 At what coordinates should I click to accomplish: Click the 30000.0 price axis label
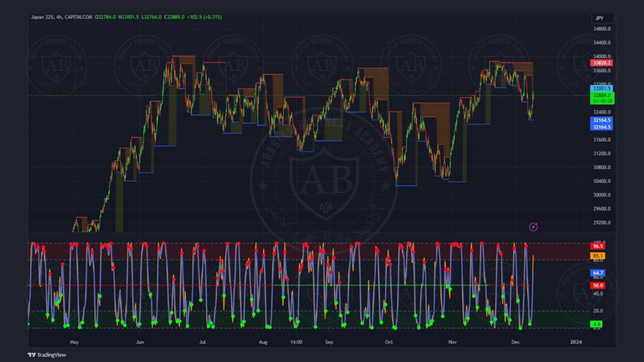click(x=601, y=195)
